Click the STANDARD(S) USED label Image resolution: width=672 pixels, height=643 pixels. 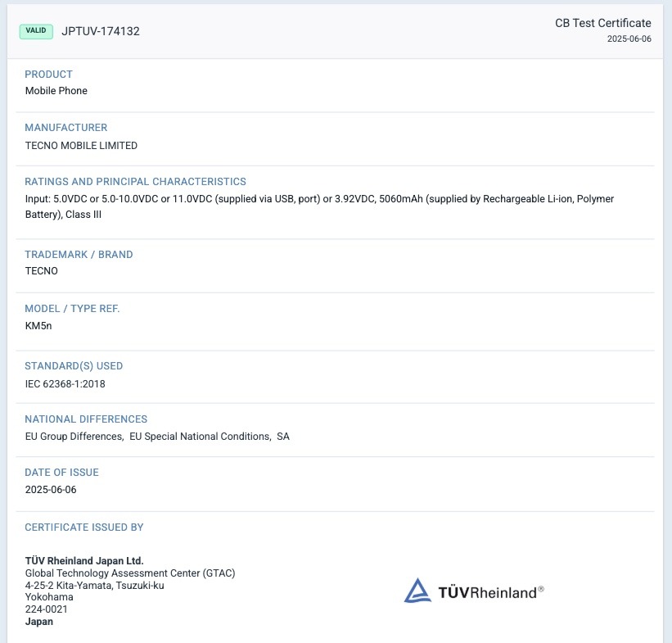click(x=74, y=366)
